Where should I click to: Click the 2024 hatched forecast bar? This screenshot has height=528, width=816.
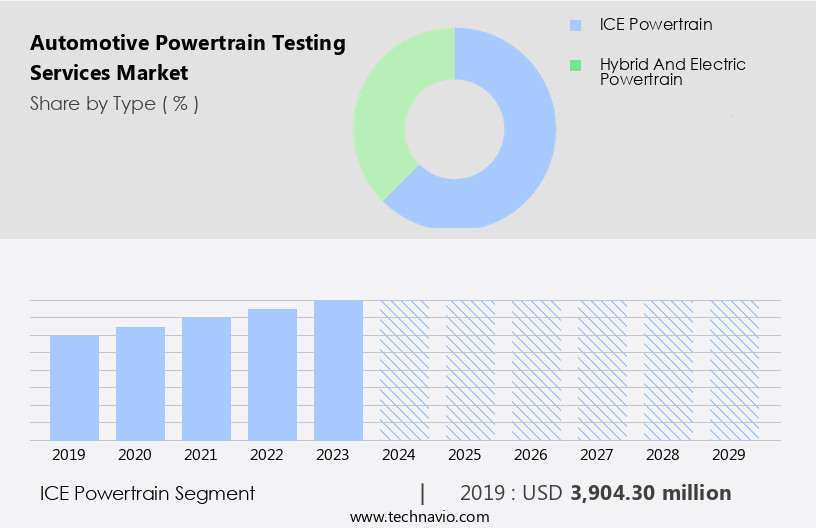(405, 370)
